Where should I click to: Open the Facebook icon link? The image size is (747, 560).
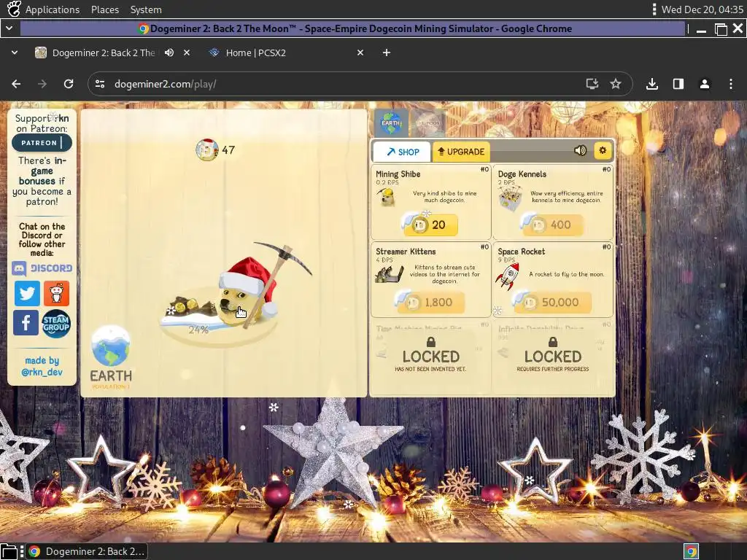(26, 322)
